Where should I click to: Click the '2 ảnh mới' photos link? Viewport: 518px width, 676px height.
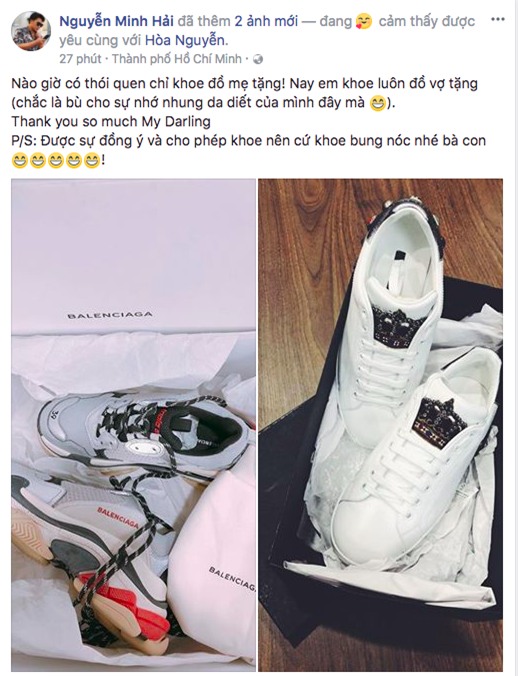(x=266, y=21)
